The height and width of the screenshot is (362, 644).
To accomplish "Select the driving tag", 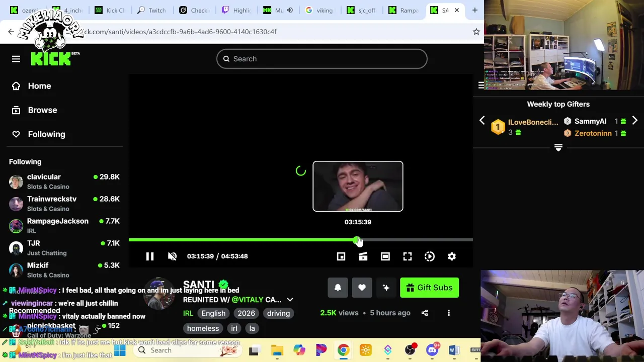I will tap(278, 313).
